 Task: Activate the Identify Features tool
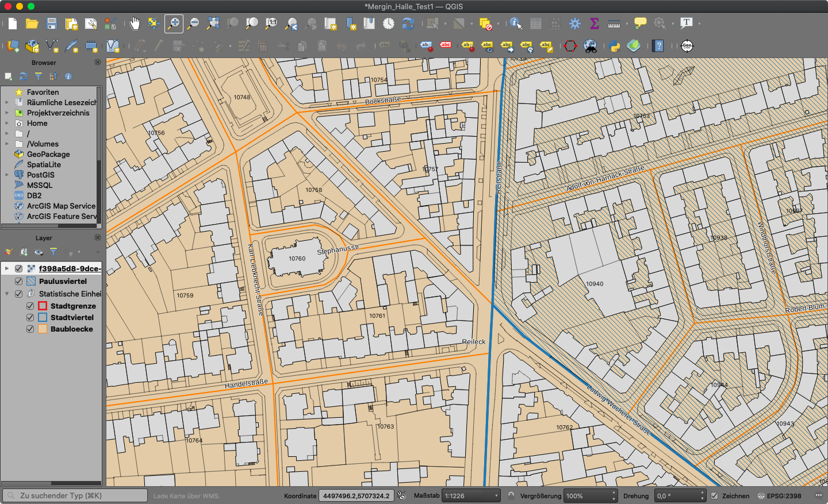516,24
